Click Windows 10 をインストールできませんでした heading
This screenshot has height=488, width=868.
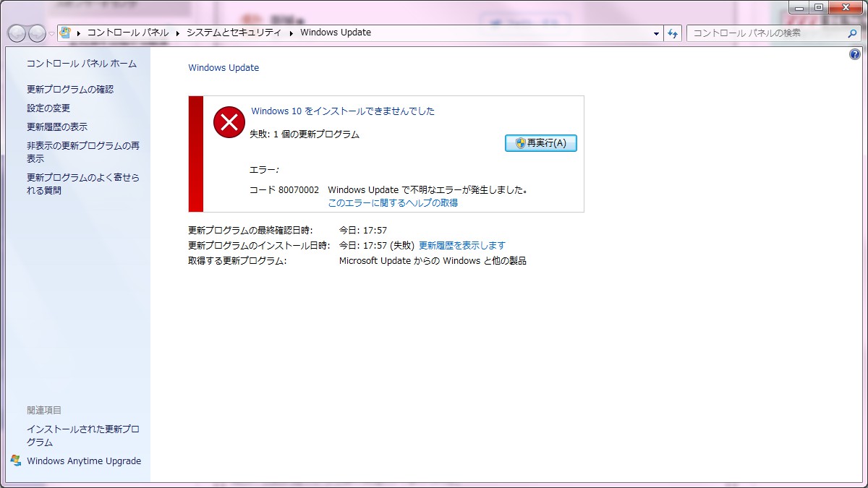tap(343, 111)
